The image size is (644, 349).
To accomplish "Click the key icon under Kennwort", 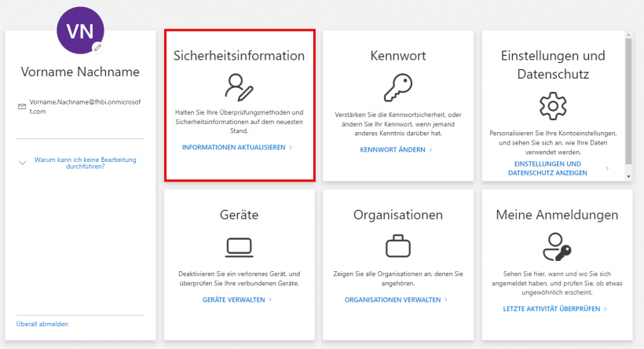I will pyautogui.click(x=397, y=87).
